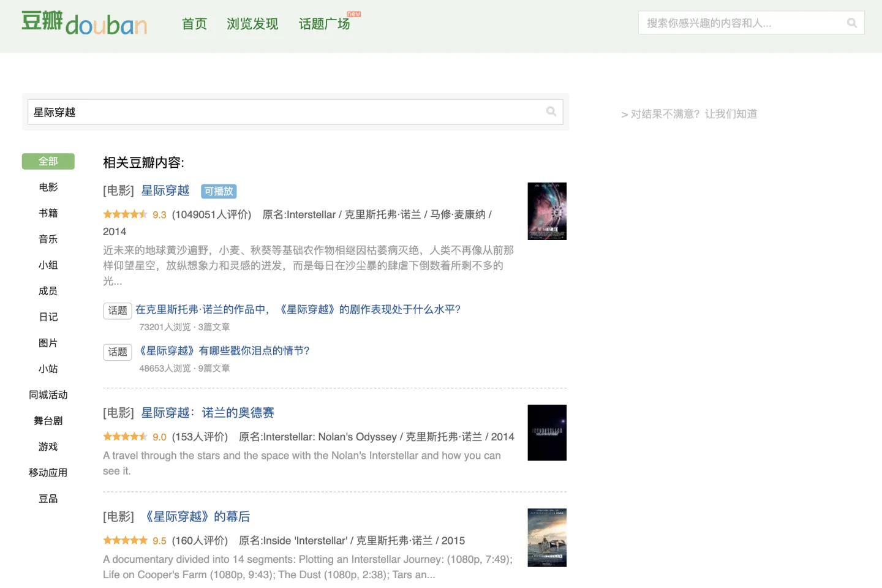Screen dimensions: 882x588
Task: Open the Interstellar movie poster thumbnail
Action: pos(547,211)
